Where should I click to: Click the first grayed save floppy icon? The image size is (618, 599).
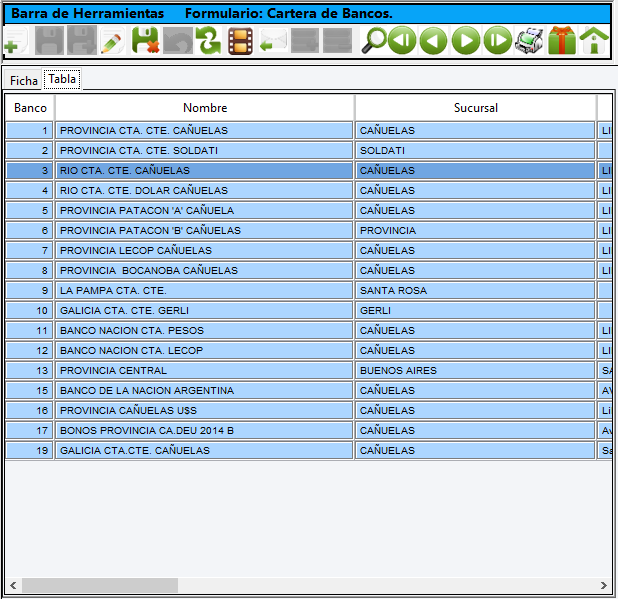coord(49,41)
